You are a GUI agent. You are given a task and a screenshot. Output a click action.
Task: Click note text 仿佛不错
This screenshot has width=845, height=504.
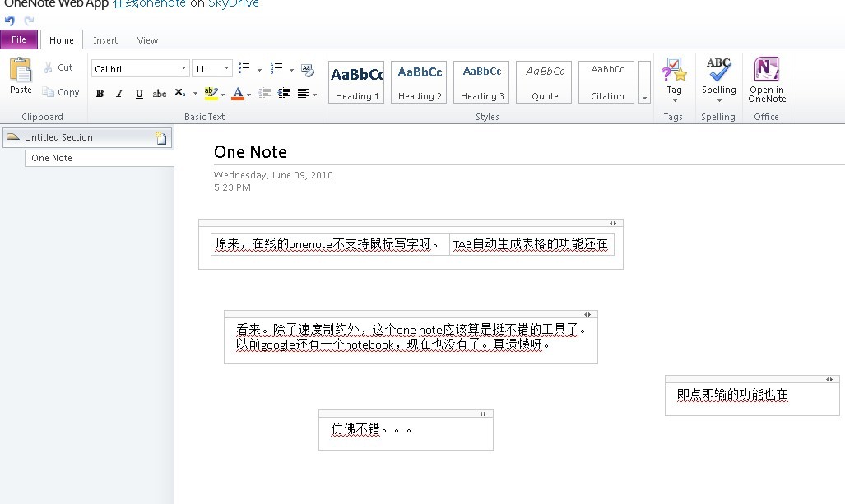tap(371, 429)
